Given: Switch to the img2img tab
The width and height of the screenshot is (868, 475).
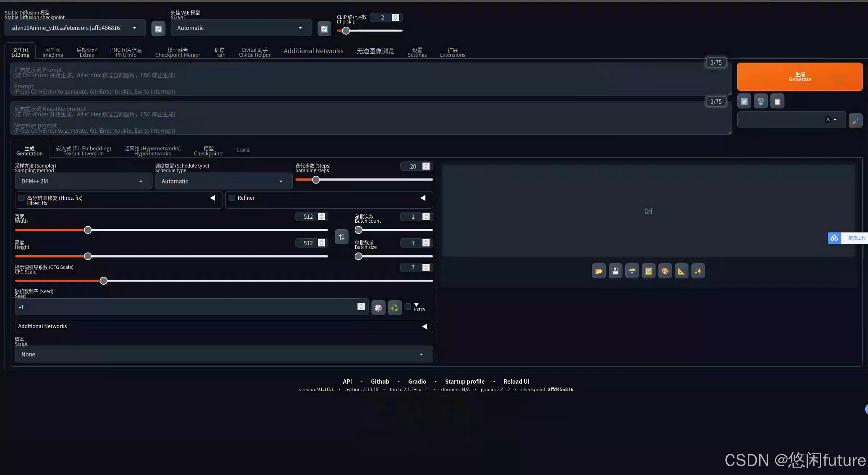Looking at the screenshot, I should click(53, 52).
